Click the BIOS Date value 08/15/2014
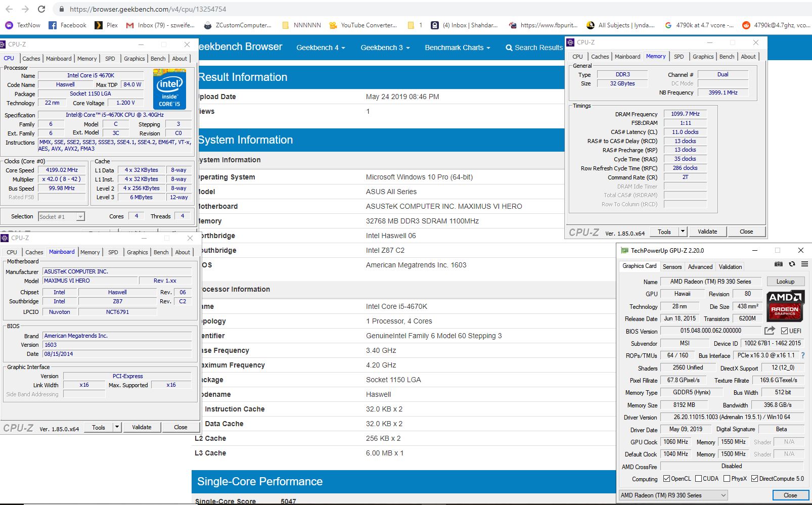 click(117, 354)
